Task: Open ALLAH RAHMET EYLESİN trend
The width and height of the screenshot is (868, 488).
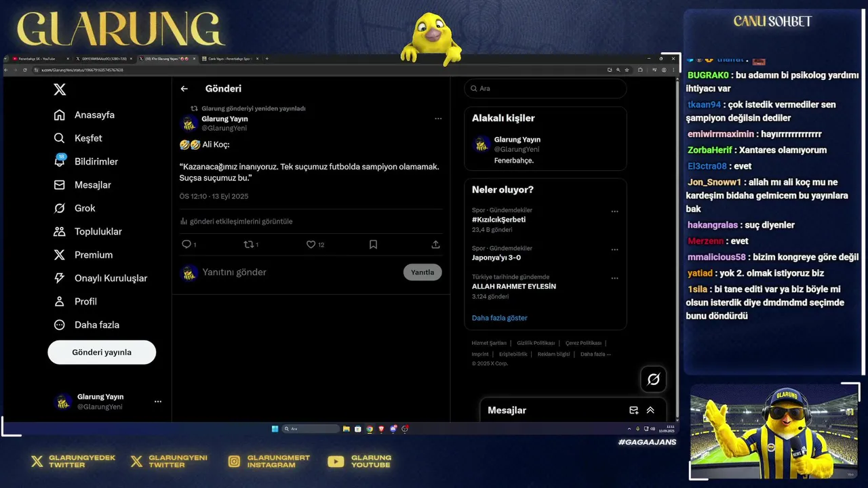Action: click(x=514, y=287)
